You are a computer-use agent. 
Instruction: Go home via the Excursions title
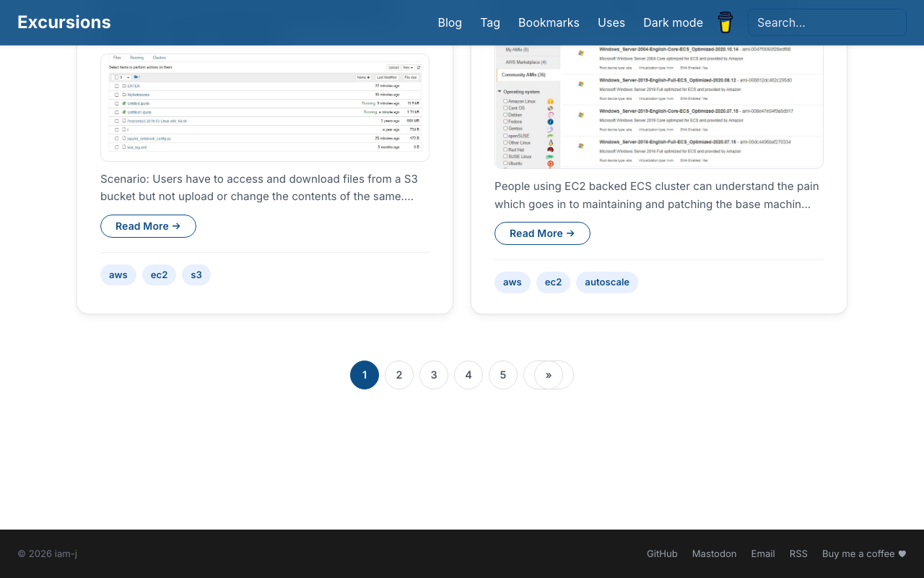(64, 22)
